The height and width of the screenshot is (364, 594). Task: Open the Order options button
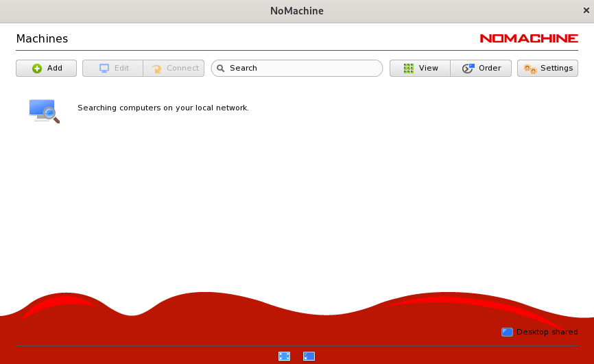[x=481, y=68]
